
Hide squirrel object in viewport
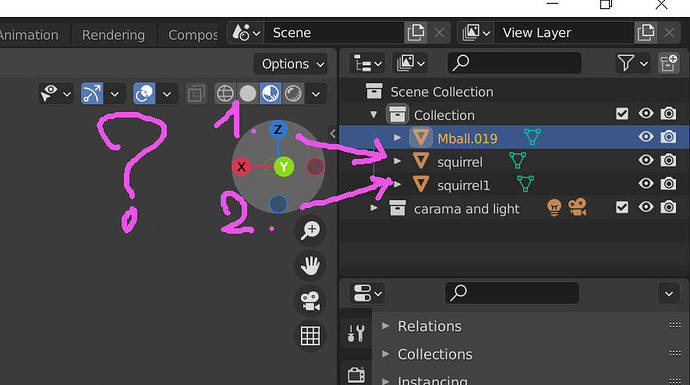(646, 160)
